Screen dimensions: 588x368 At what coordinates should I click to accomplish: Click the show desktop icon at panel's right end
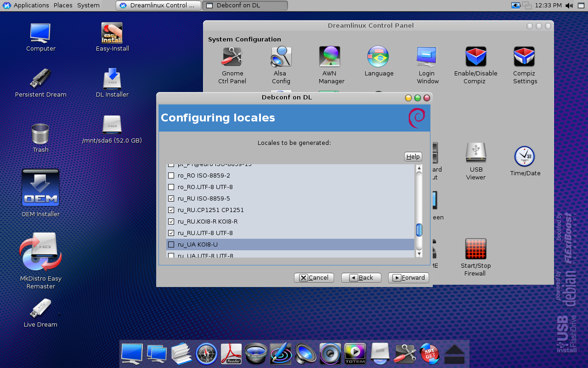[582, 6]
